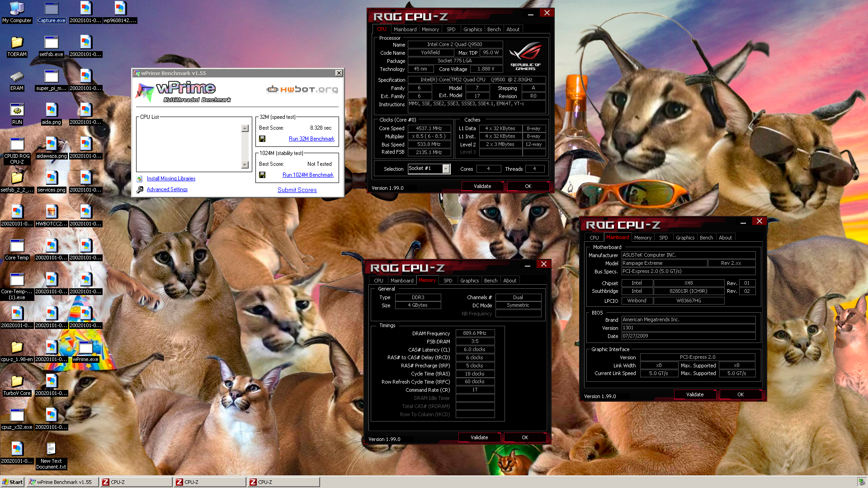Click OK in top CPU-Z window
Viewport: 868px width, 488px height.
click(528, 186)
